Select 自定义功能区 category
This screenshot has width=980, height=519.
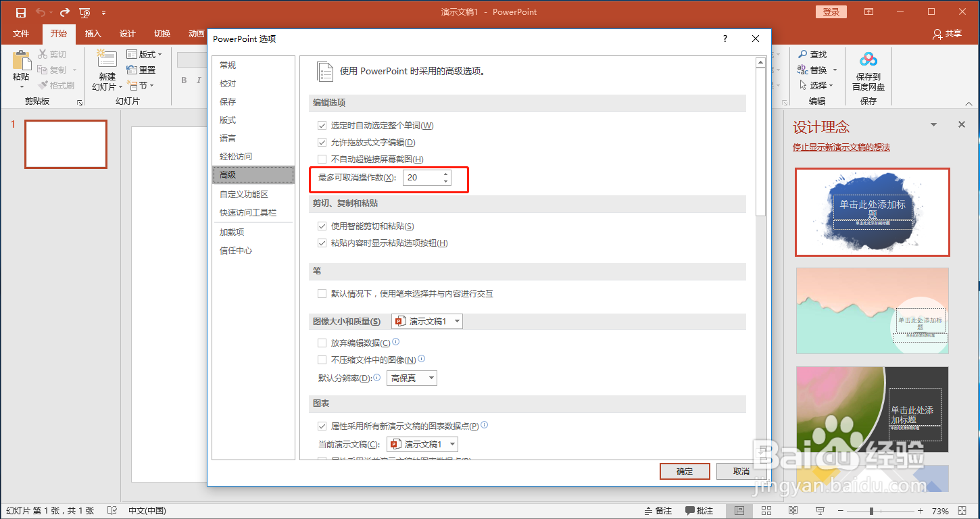pos(253,195)
